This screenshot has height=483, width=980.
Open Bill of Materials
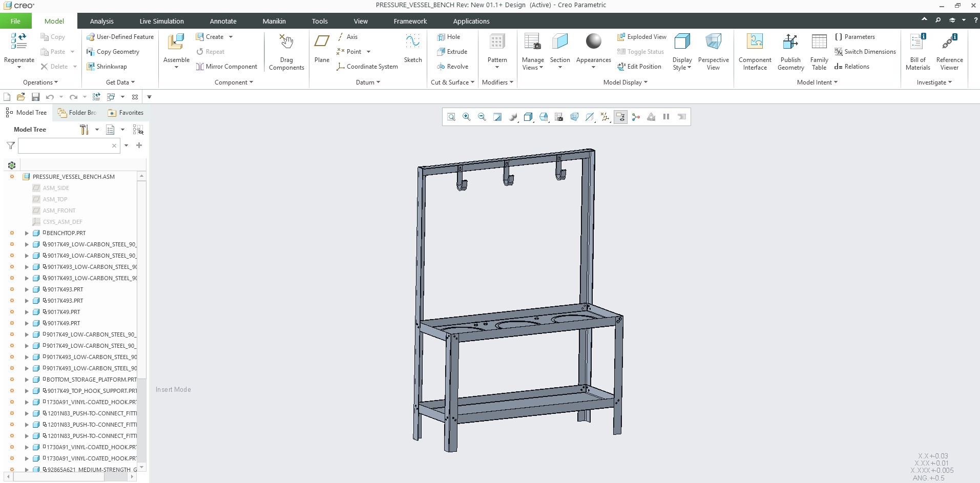click(x=918, y=41)
